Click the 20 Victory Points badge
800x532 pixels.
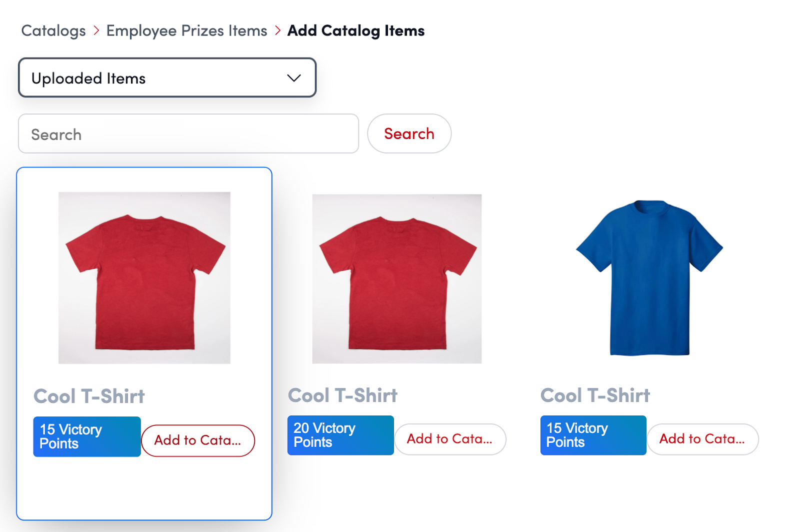coord(340,435)
